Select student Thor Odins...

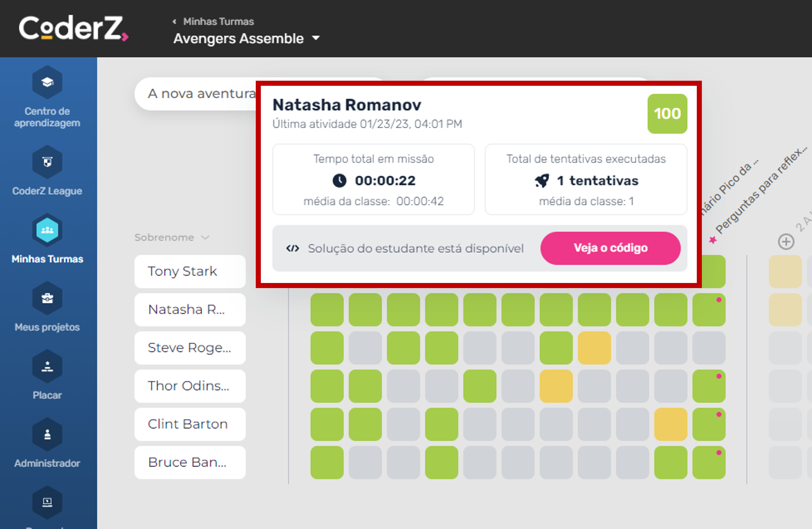(x=190, y=386)
